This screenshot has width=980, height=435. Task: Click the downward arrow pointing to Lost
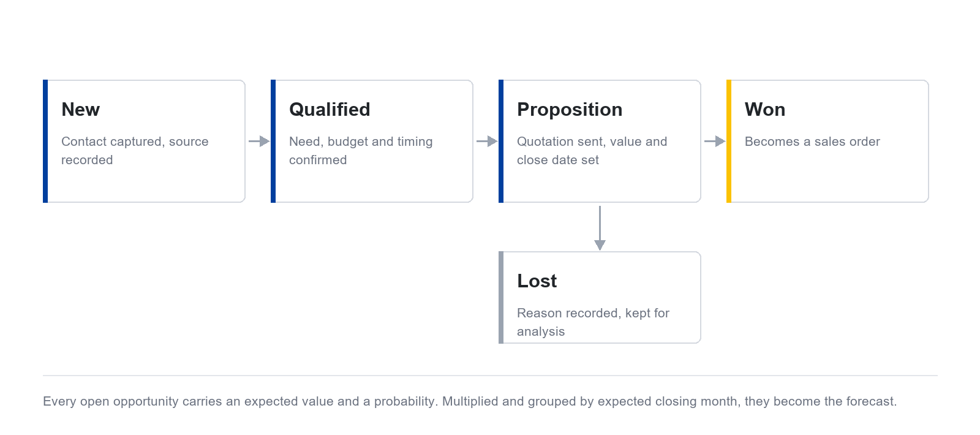pyautogui.click(x=600, y=228)
